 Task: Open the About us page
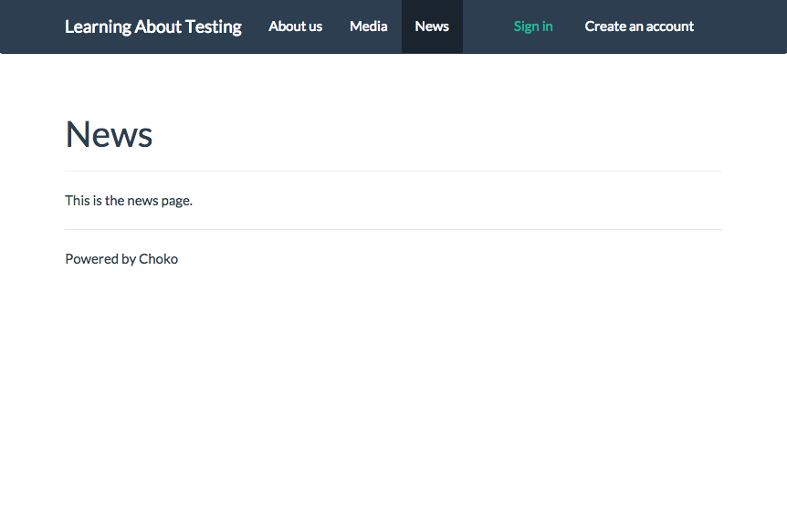295,26
